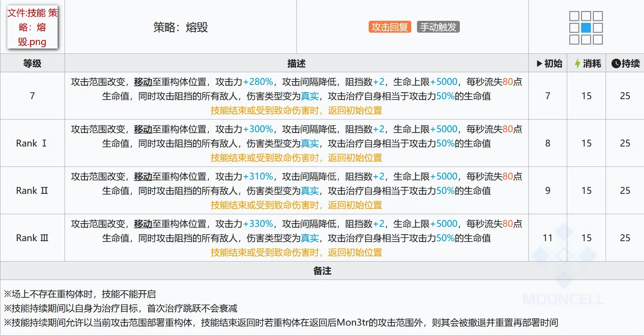Click the blue 真实 text in Rank III row
Image resolution: width=644 pixels, height=335 pixels.
(x=310, y=238)
